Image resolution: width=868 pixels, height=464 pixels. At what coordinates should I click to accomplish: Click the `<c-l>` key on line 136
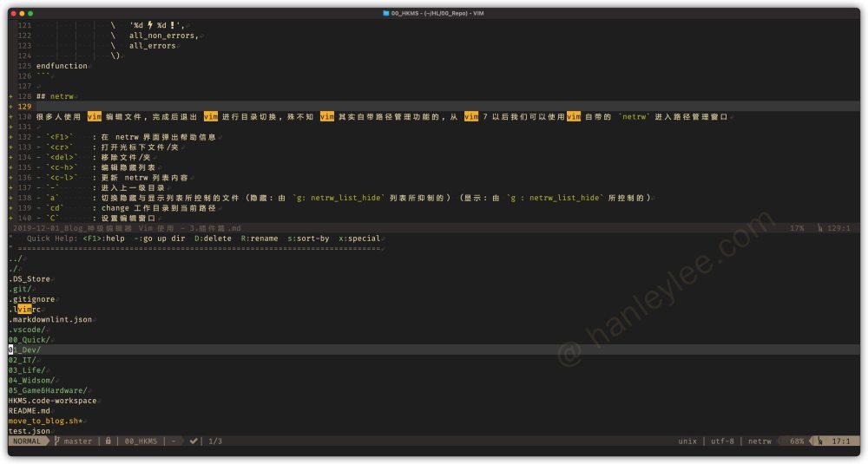click(x=62, y=178)
